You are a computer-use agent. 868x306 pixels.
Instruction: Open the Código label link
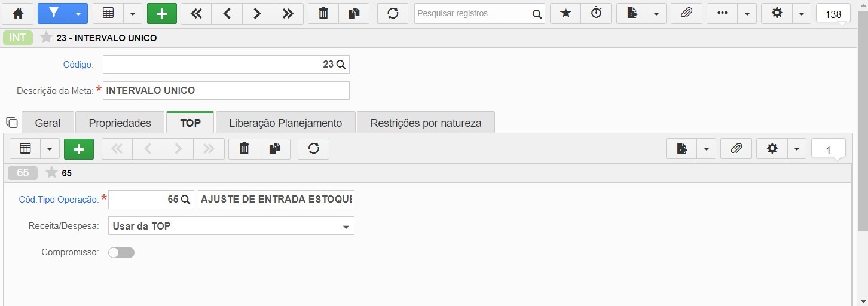(x=78, y=65)
